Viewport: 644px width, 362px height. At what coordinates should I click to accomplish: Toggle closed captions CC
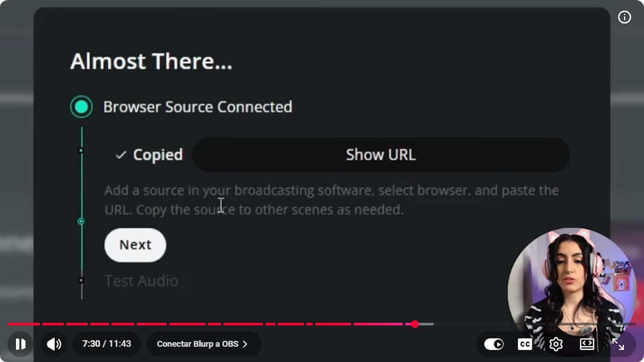(525, 344)
